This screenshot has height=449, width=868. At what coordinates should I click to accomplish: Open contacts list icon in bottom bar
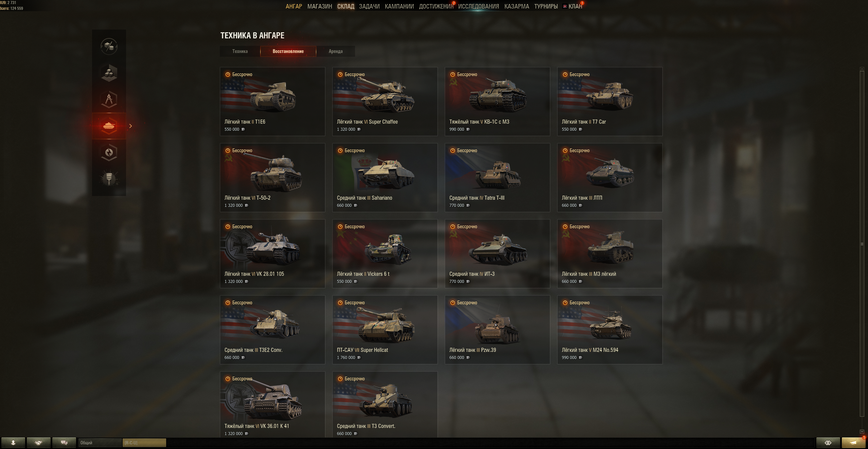[x=13, y=443]
